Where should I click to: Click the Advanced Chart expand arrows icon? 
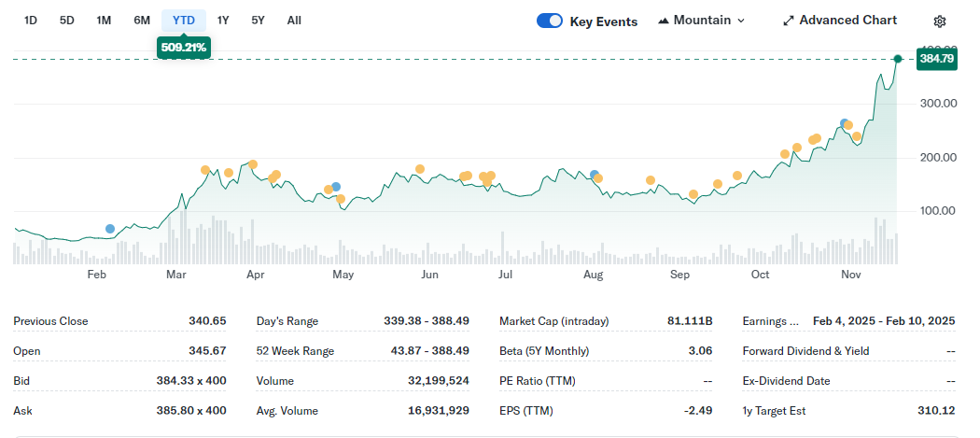(x=789, y=21)
